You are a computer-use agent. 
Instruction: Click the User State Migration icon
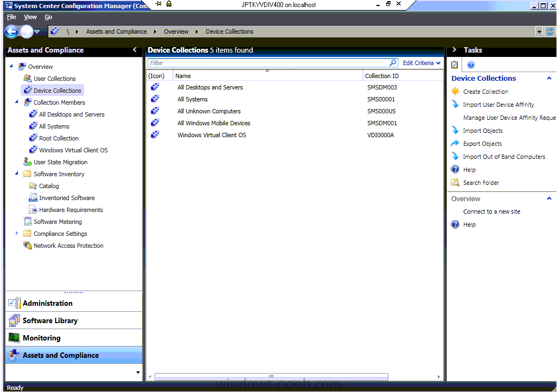click(x=27, y=162)
